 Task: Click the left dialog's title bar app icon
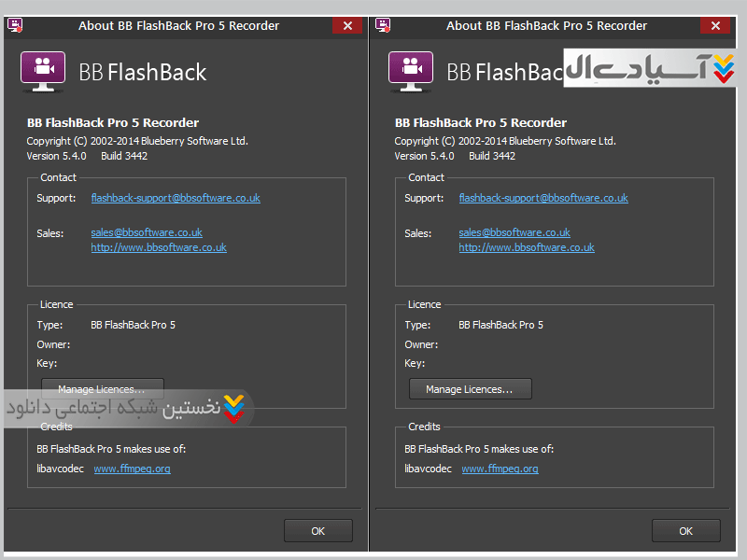pos(14,25)
